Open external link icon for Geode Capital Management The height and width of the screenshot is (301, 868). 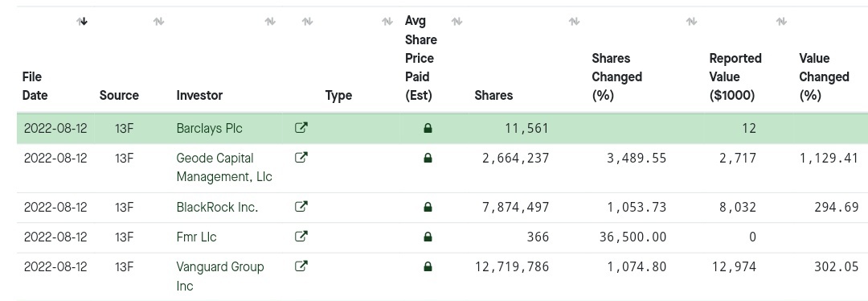pos(301,158)
